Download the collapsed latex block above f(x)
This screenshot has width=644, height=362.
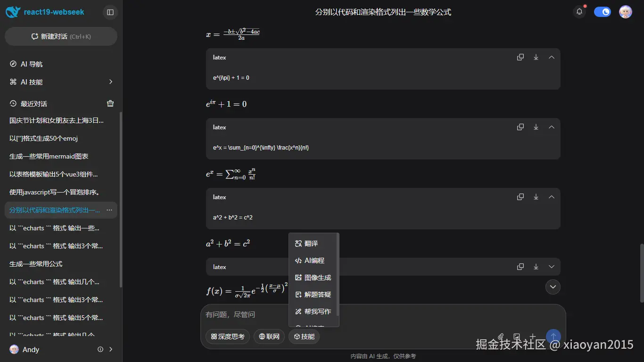pos(536,267)
